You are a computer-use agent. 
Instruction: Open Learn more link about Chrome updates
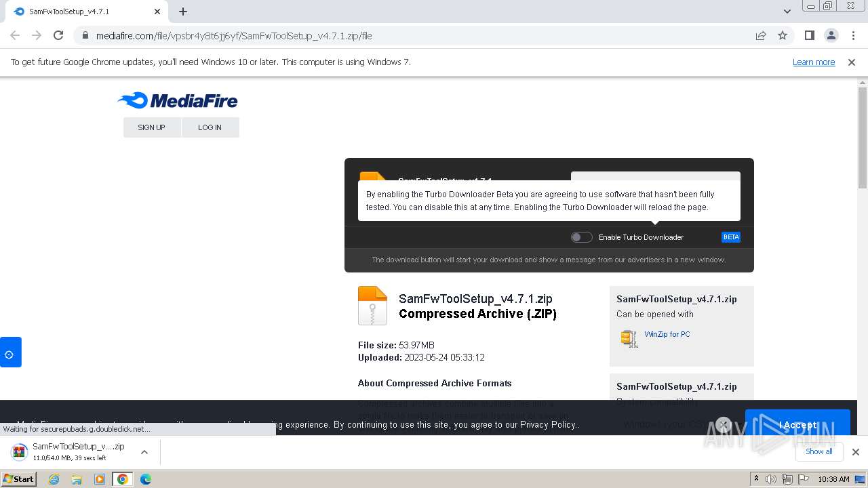coord(814,62)
